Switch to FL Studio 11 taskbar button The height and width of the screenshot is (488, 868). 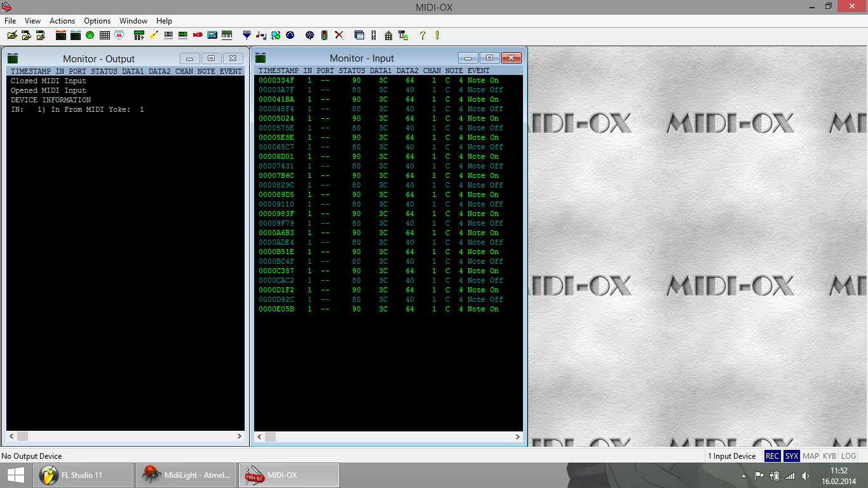(83, 475)
